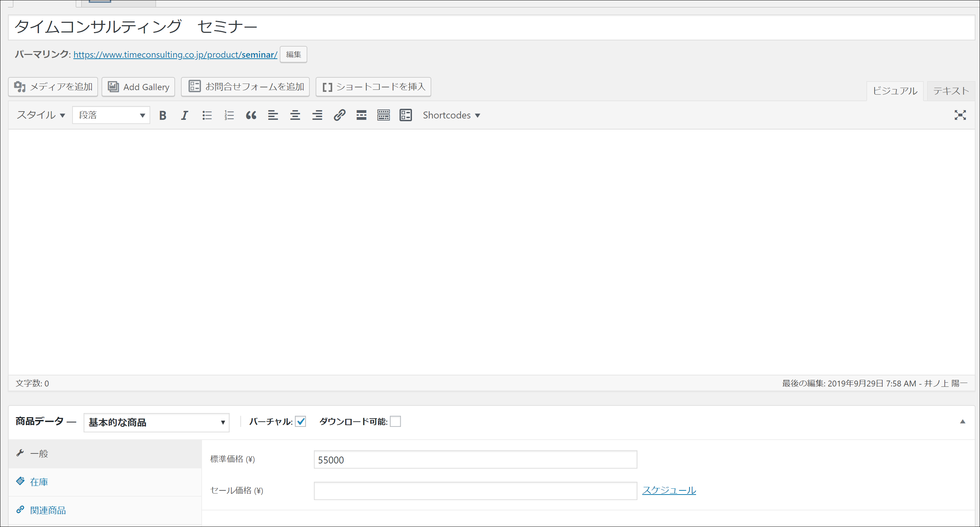Apply blockquote formatting
Screen dimensions: 980x527
tap(251, 115)
